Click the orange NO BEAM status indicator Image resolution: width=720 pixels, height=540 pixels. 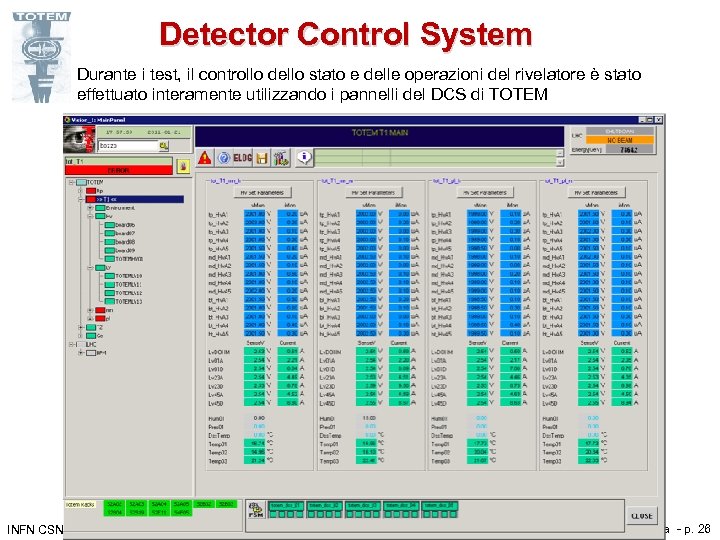coord(619,140)
